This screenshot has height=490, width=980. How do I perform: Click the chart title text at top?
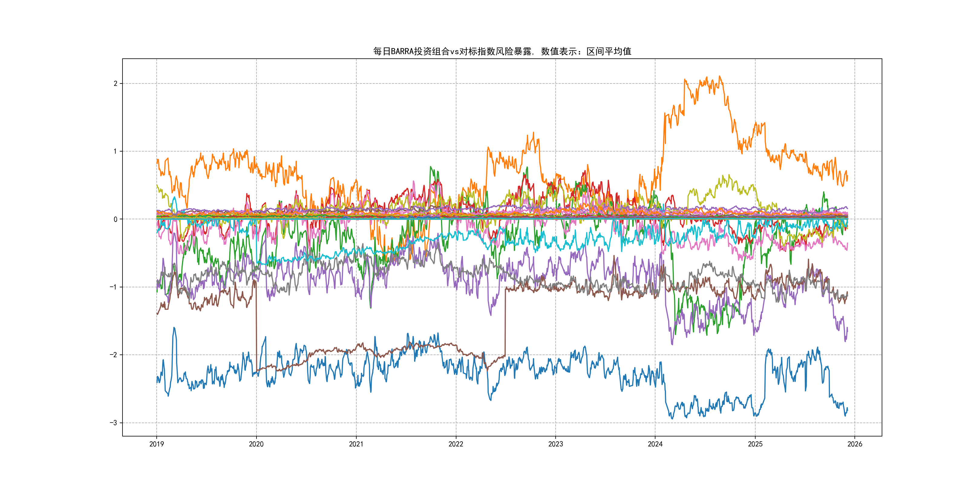[502, 51]
